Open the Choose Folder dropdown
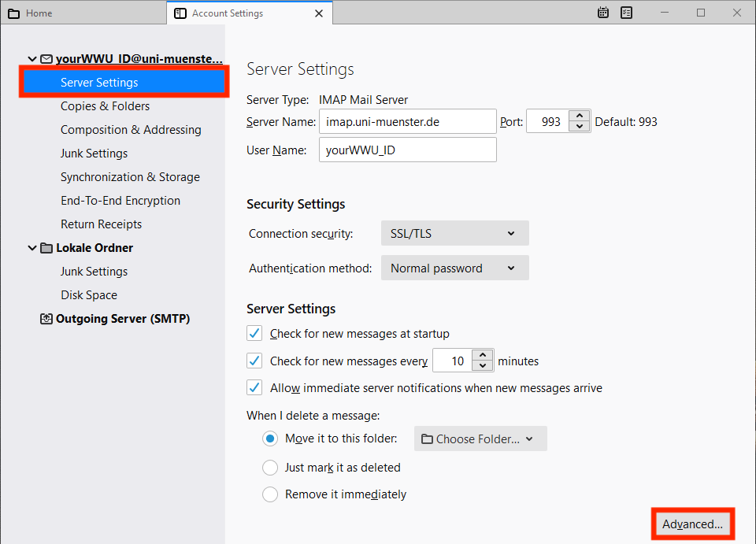 coord(480,439)
